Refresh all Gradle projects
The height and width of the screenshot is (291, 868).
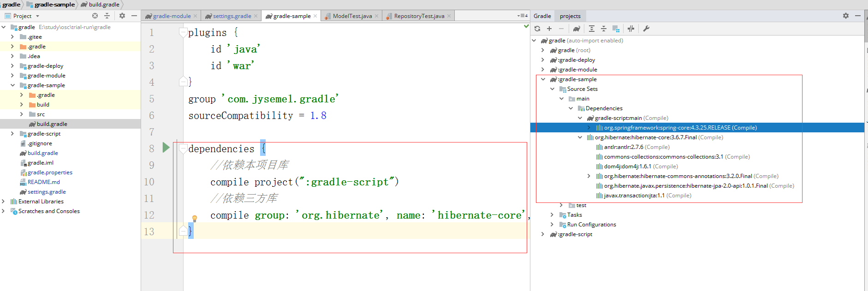[x=537, y=29]
